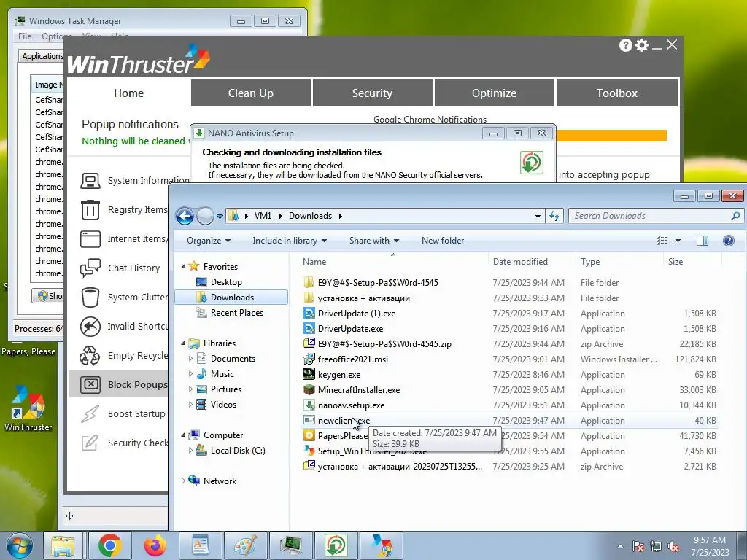
Task: Click the Windows Start orb
Action: pos(20,546)
